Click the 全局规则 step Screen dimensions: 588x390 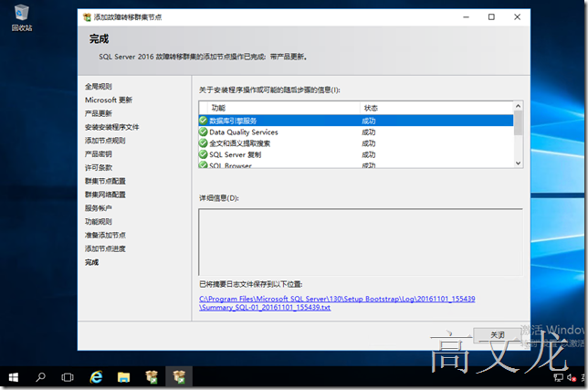(99, 86)
